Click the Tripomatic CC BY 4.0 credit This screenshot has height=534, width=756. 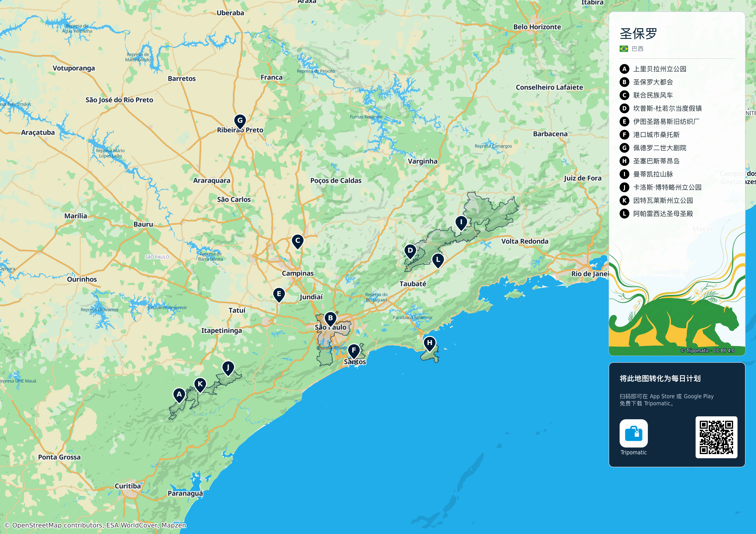point(708,351)
